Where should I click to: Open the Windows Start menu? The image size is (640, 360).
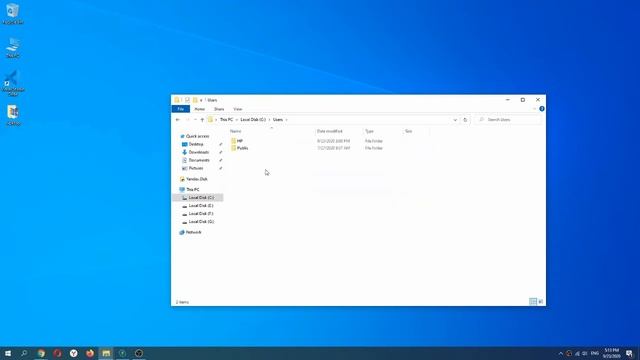tap(8, 353)
